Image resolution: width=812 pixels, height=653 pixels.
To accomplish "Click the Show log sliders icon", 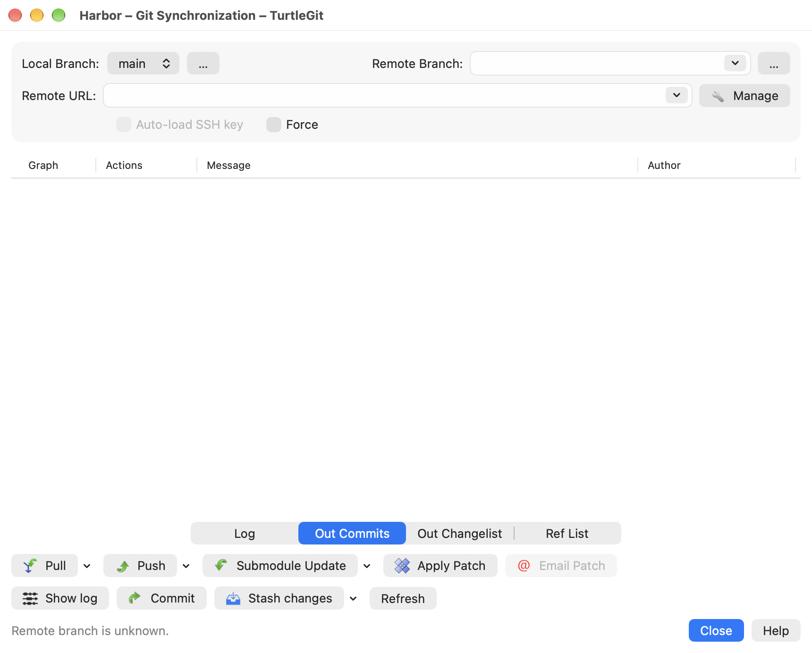I will pos(30,598).
